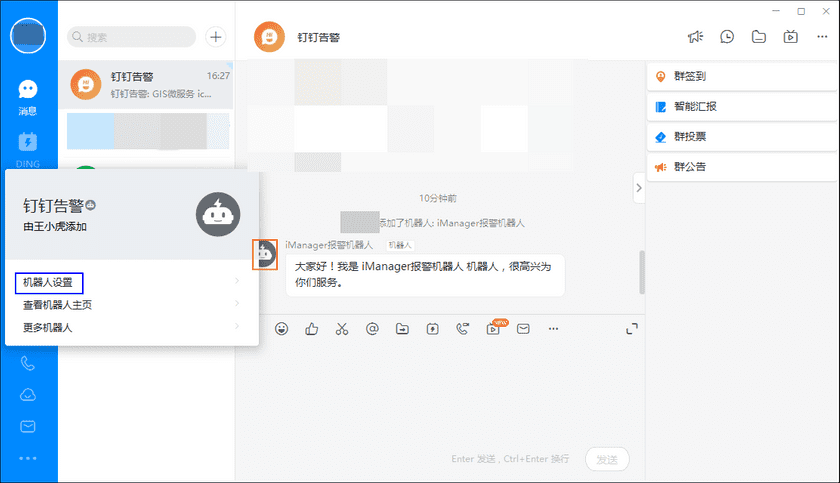This screenshot has height=483, width=840.
Task: Open the three-dot menu in chat header
Action: coord(821,37)
